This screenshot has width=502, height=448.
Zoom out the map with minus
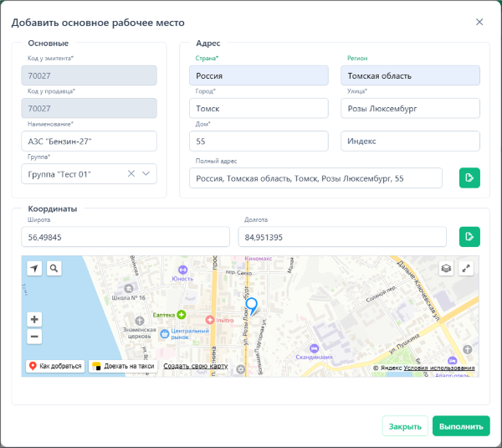pos(34,337)
